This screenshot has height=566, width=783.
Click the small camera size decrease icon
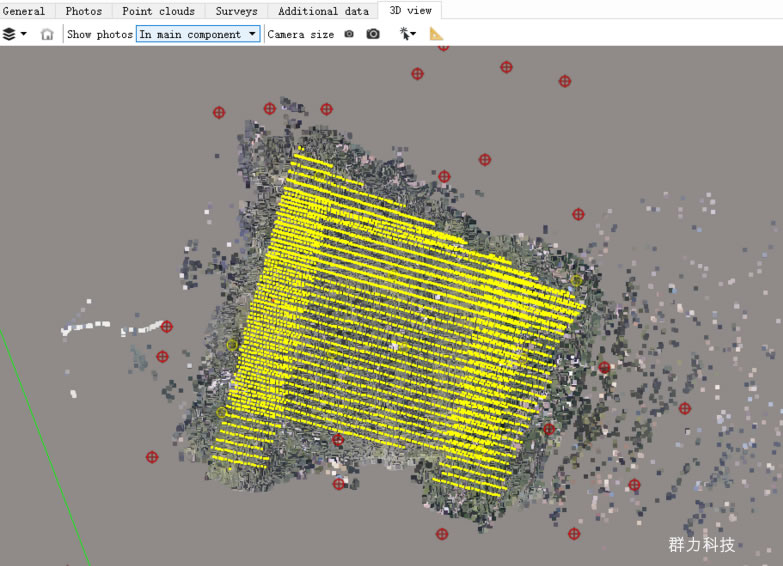[x=349, y=34]
